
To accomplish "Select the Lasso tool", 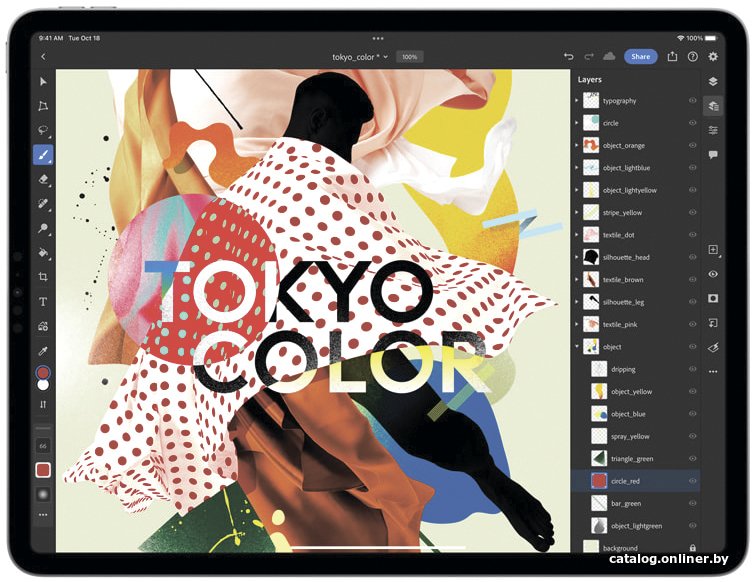I will point(43,130).
